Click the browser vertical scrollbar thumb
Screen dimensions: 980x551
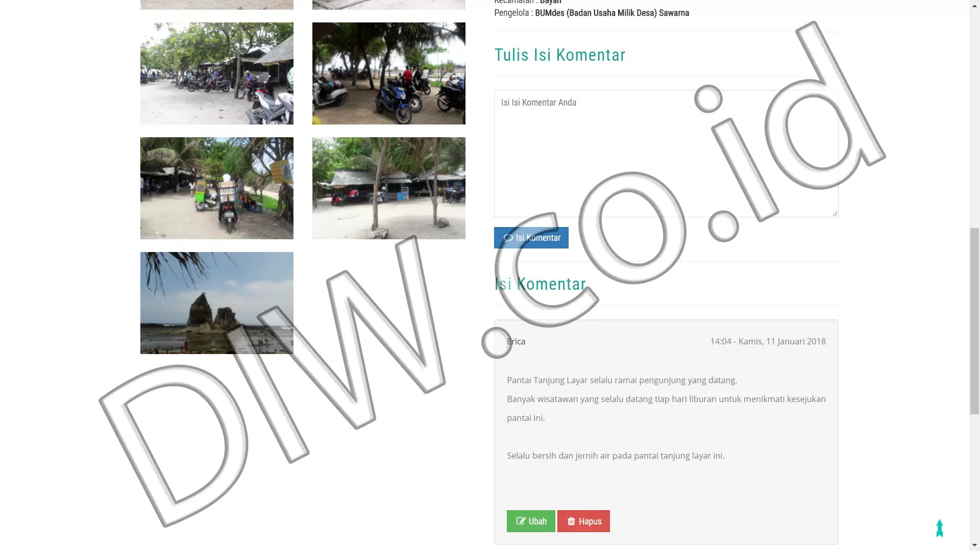pos(974,321)
